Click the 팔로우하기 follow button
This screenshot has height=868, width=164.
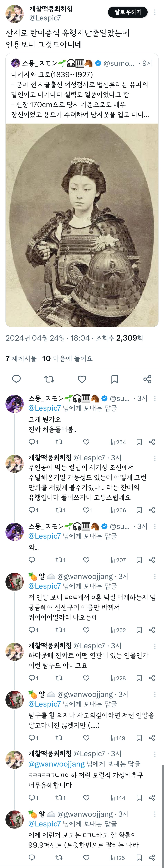point(128,12)
